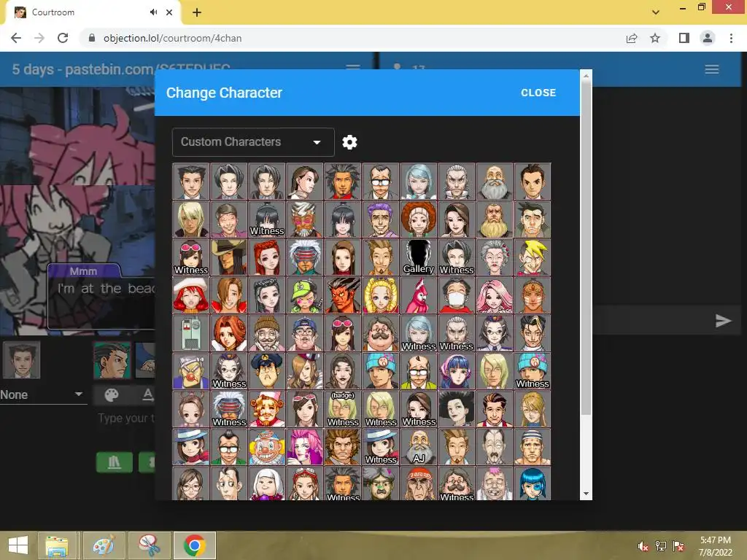Pick the light blue-haired woman, top row
Image resolution: width=747 pixels, height=560 pixels.
pos(418,182)
